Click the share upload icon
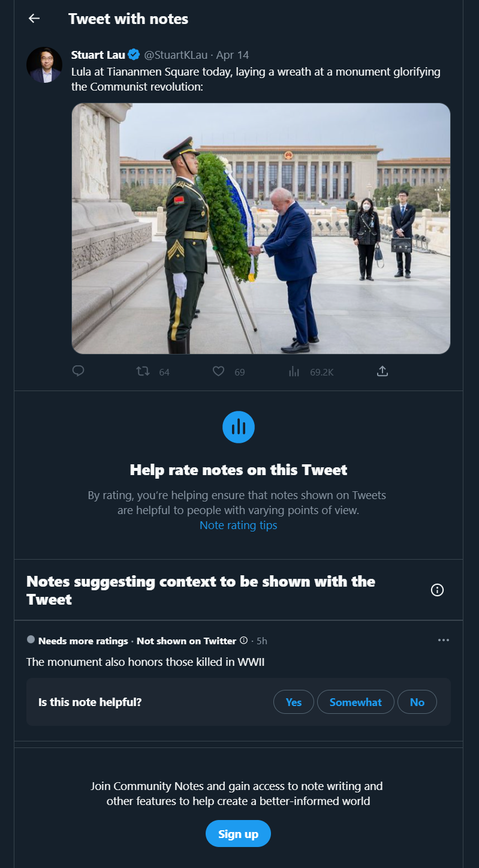The width and height of the screenshot is (479, 868). 382,371
